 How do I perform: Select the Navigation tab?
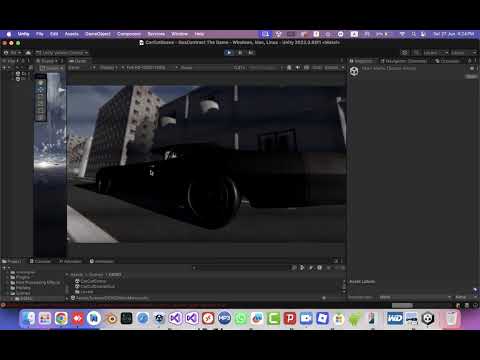click(403, 61)
